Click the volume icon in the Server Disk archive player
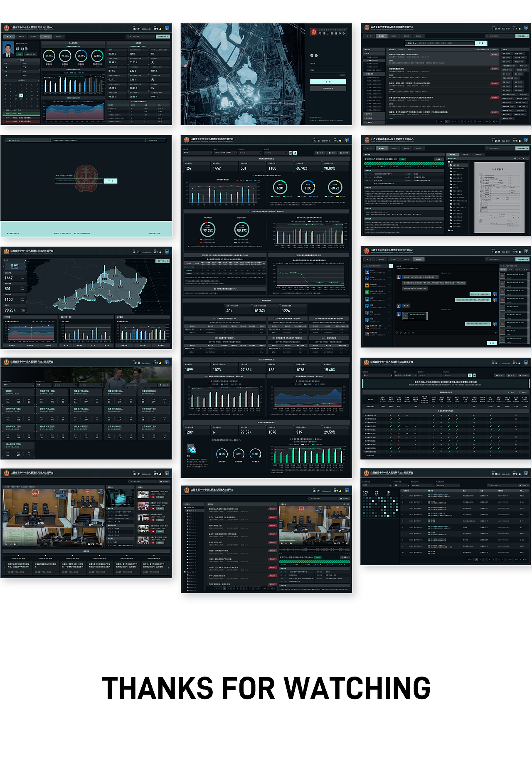This screenshot has width=532, height=766. pos(291,543)
